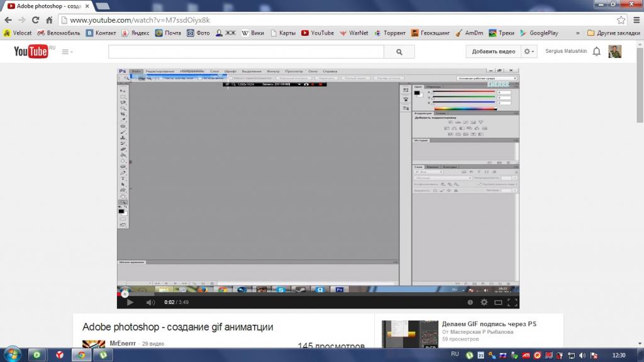Open the Velocat bookmark
Screen dimensions: 644x362
[17, 33]
